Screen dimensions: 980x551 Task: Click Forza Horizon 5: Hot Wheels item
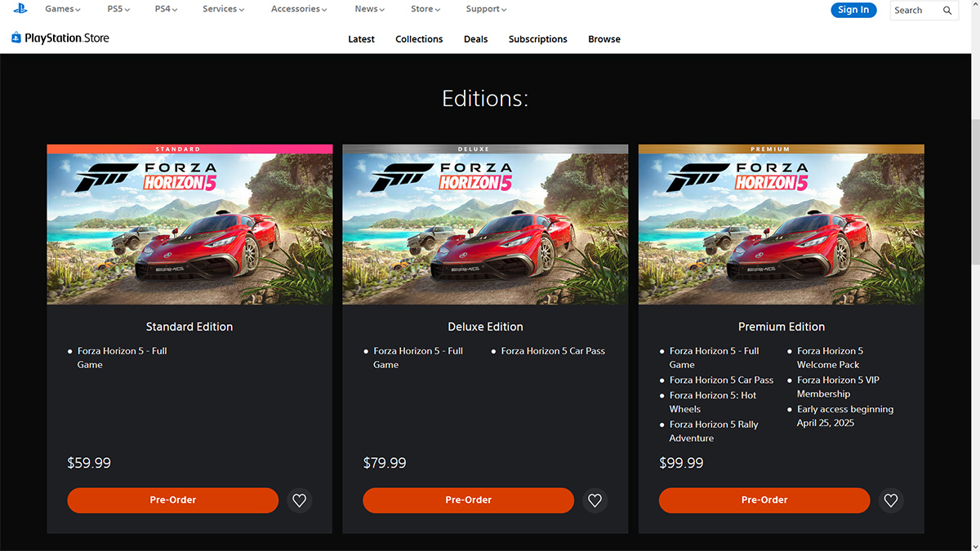point(713,402)
